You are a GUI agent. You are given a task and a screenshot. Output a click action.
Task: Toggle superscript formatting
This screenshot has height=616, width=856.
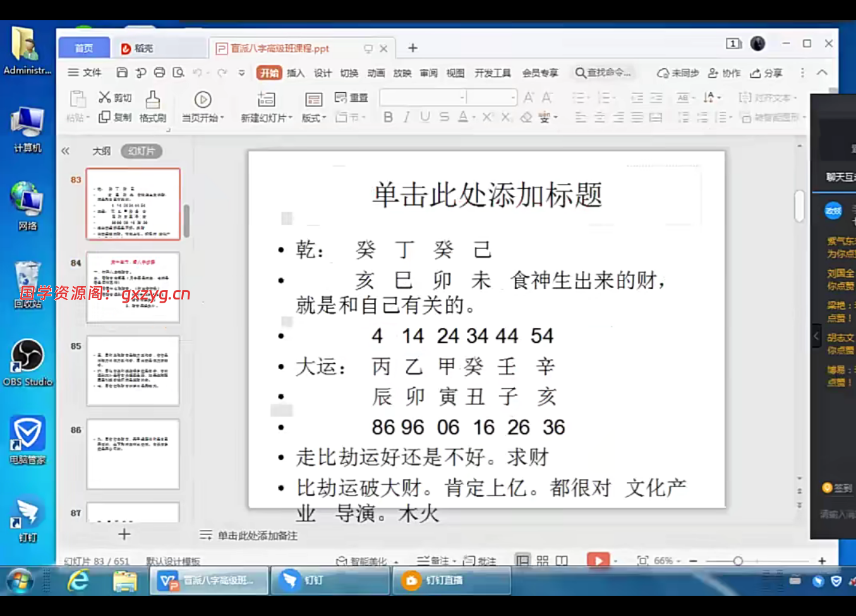tap(487, 117)
